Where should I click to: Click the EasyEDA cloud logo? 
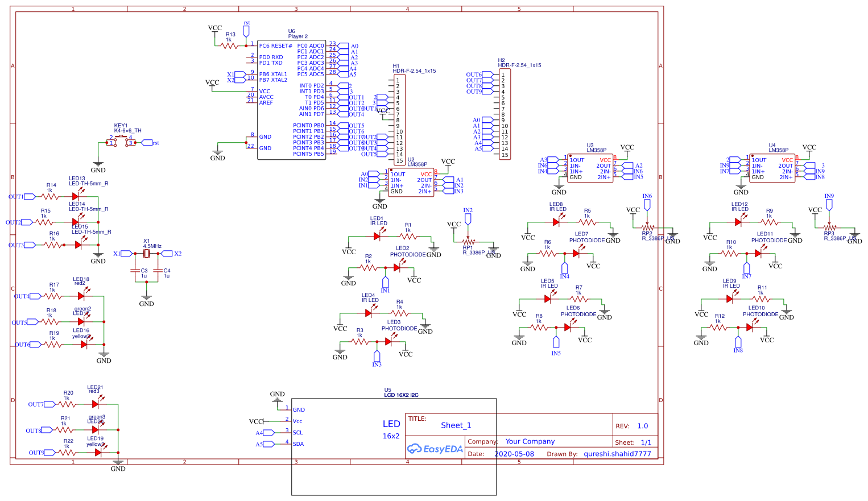[415, 449]
